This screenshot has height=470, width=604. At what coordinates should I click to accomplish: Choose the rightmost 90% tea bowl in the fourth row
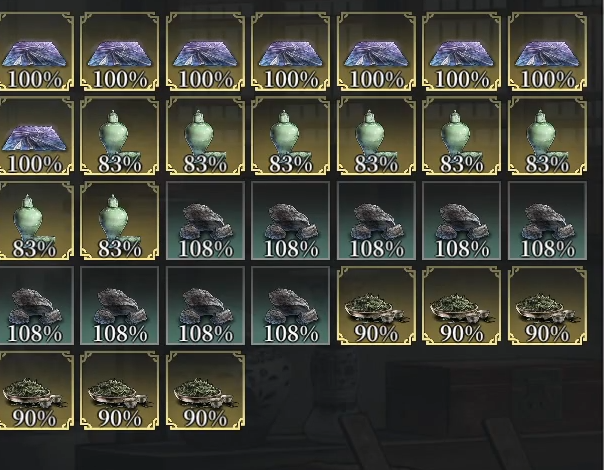coord(547,306)
